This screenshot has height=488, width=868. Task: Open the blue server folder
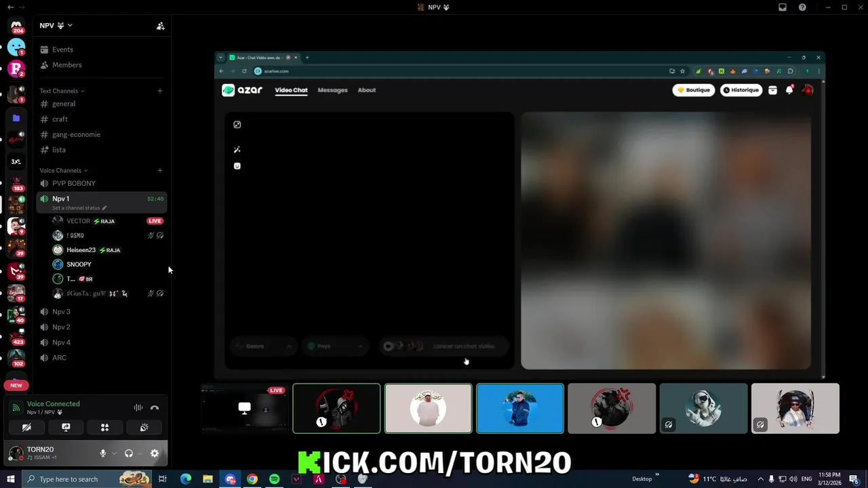click(16, 118)
